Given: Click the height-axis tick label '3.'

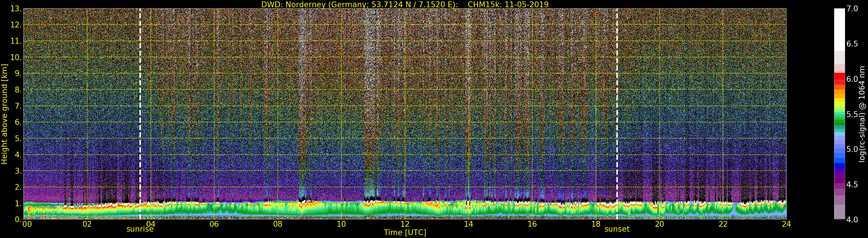Looking at the screenshot, I should pos(18,171).
